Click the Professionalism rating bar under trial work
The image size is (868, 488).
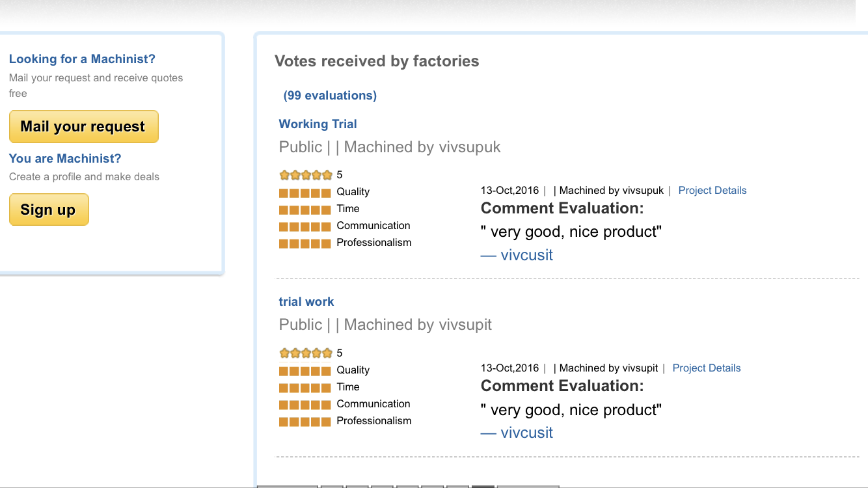305,422
